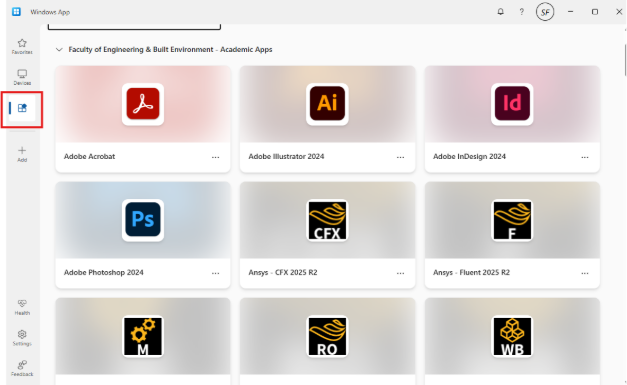Open the Favorites sidebar section
Viewport: 627px width, 385px height.
pos(22,46)
